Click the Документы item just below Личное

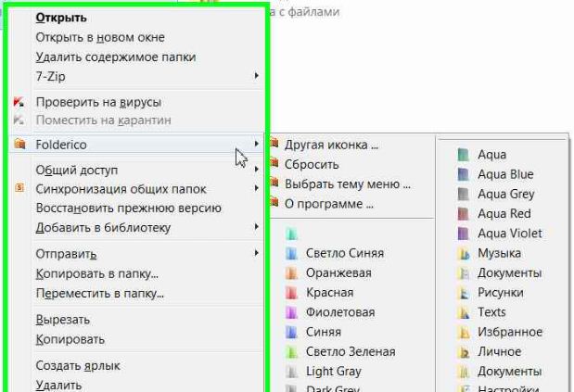[509, 372]
